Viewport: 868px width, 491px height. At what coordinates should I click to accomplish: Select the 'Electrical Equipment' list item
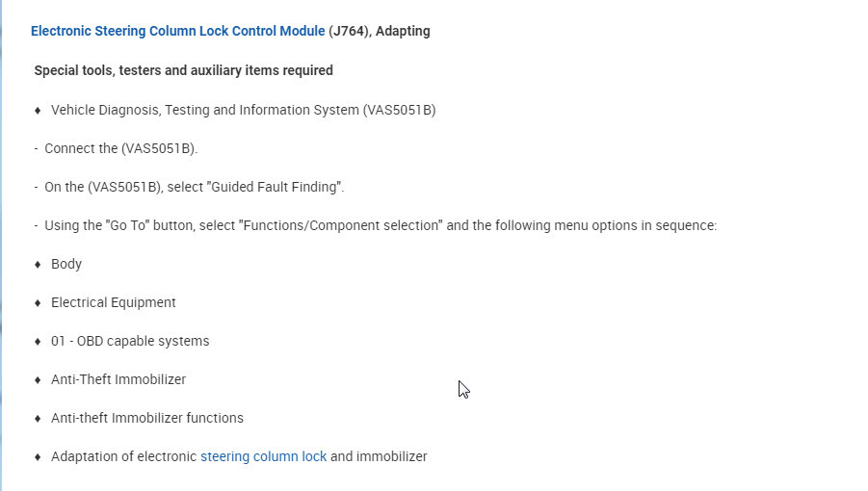click(x=113, y=302)
